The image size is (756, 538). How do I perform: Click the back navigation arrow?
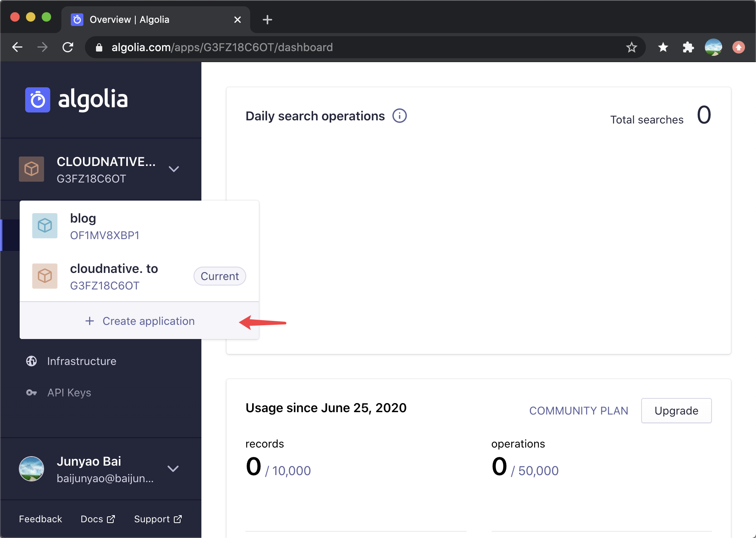[17, 47]
